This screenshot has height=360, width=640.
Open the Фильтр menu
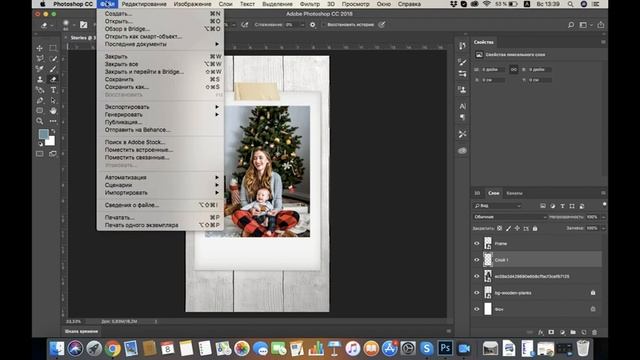(x=310, y=4)
